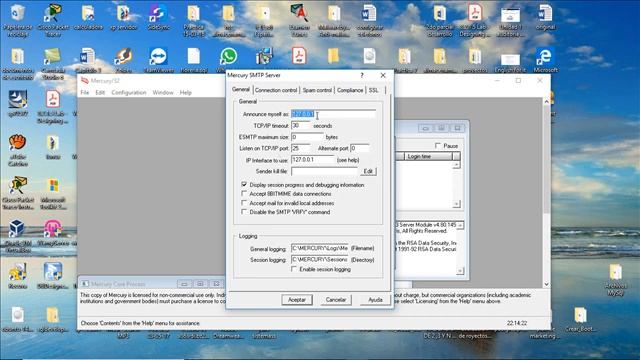
Task: Launch the WhatsApp desktop shortcut
Action: pos(229,57)
